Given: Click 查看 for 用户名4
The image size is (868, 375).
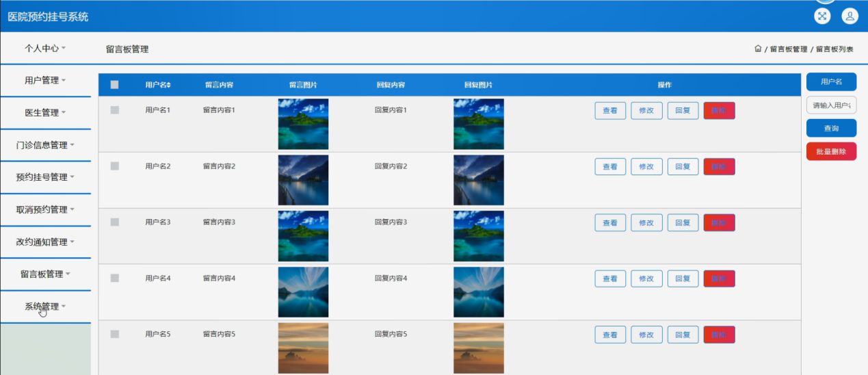Looking at the screenshot, I should click(x=610, y=279).
